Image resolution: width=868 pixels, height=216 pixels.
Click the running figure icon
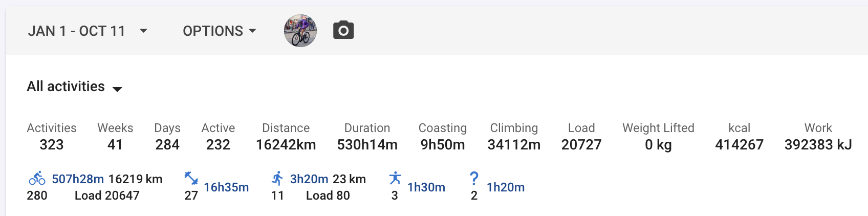pyautogui.click(x=277, y=179)
